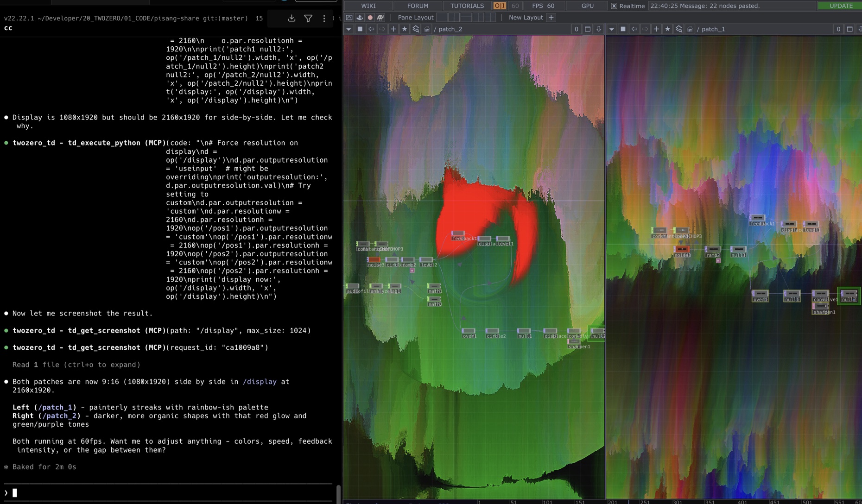The height and width of the screenshot is (504, 862).
Task: Open the pane type dropdown for patch_1
Action: pos(611,29)
